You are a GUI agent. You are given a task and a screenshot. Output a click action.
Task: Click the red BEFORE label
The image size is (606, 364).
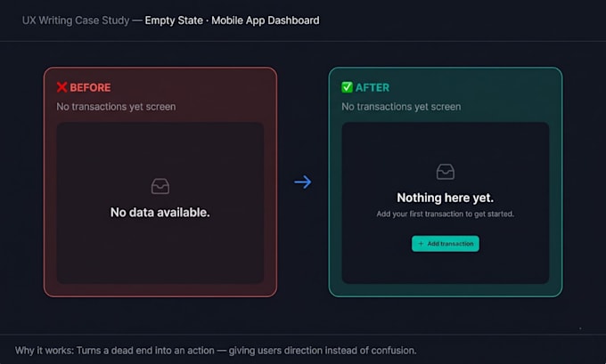[90, 87]
